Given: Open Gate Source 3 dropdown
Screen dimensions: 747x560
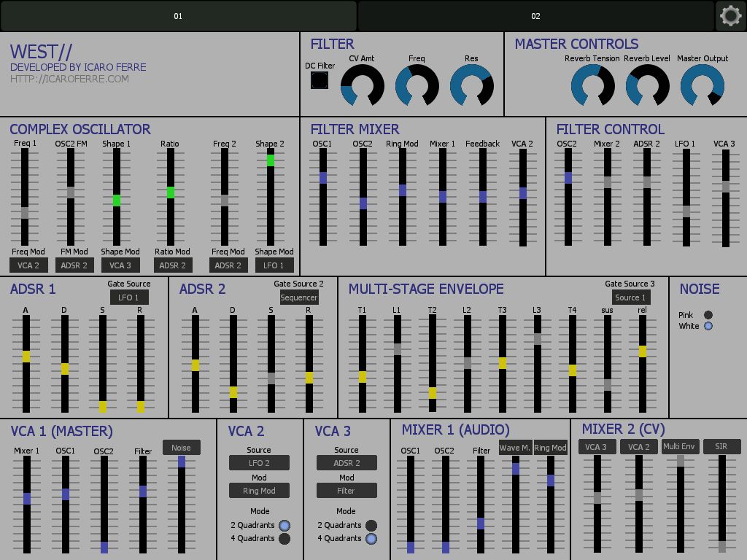Looking at the screenshot, I should (631, 297).
